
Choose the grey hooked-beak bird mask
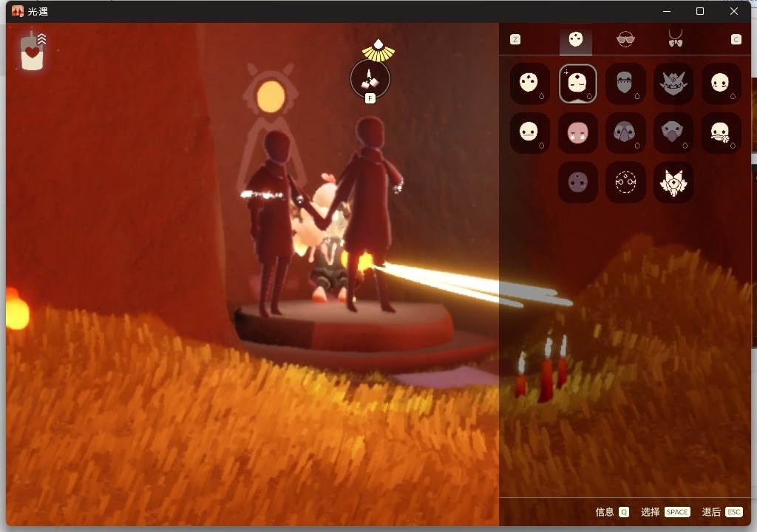pos(673,133)
